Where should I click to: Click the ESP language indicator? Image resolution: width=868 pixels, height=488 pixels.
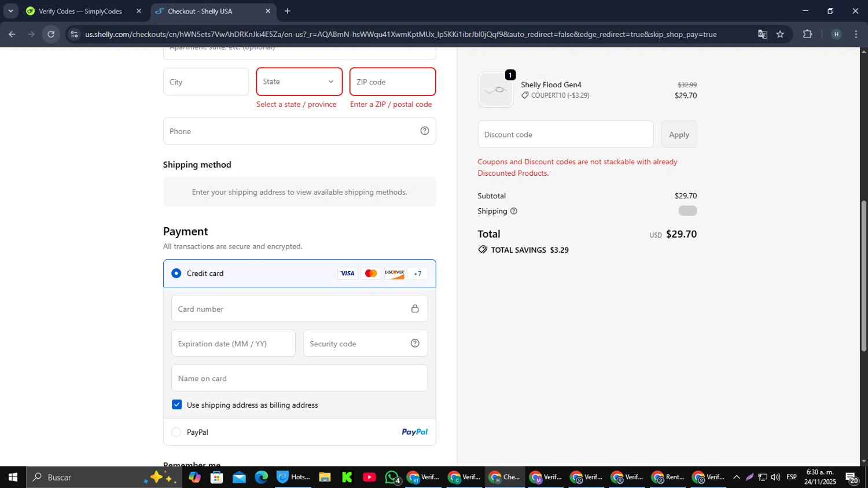(792, 477)
